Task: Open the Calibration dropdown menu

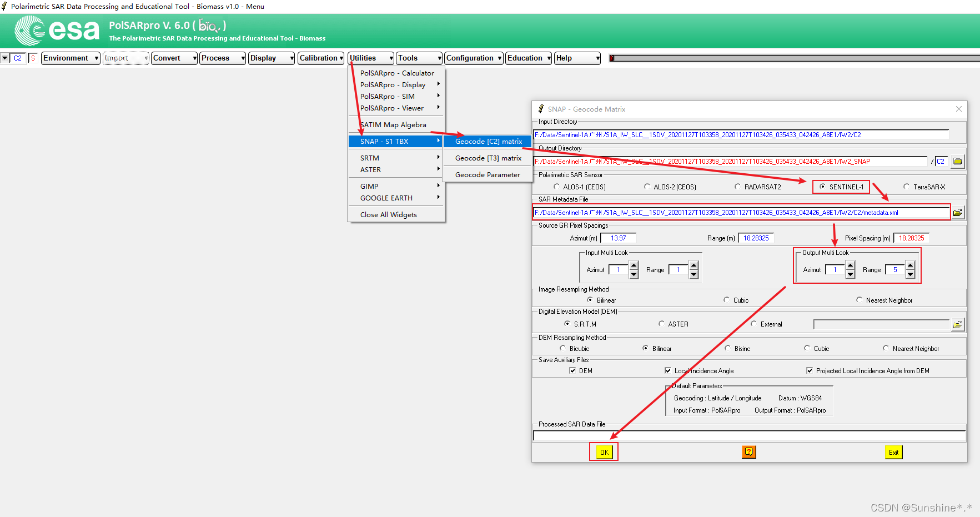Action: tap(321, 58)
